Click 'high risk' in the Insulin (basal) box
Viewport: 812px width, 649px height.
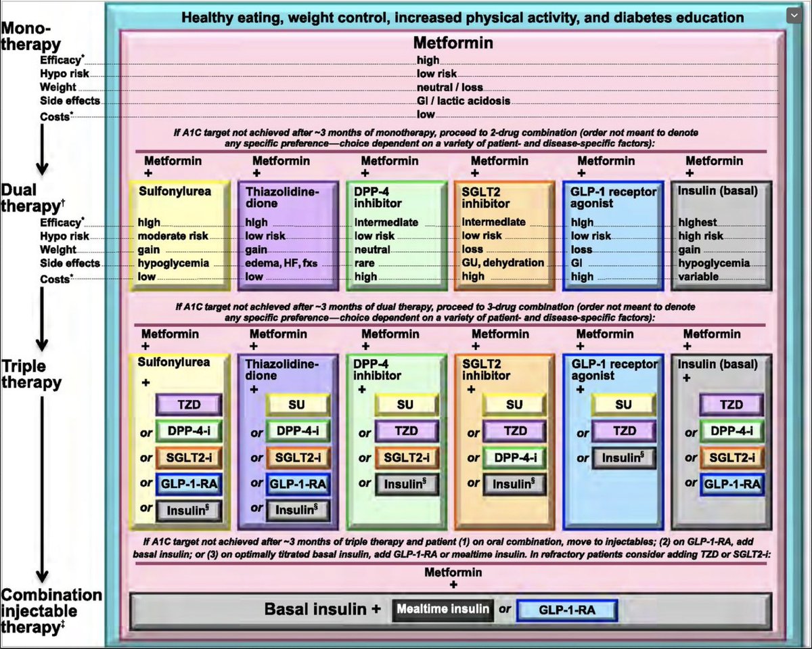(x=700, y=236)
